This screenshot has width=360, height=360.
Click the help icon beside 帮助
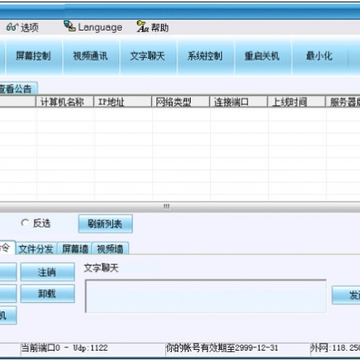142,27
